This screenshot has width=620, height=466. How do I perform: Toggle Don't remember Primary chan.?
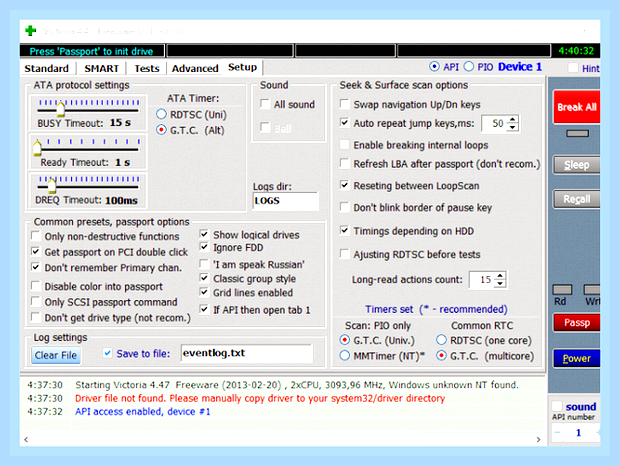click(36, 267)
